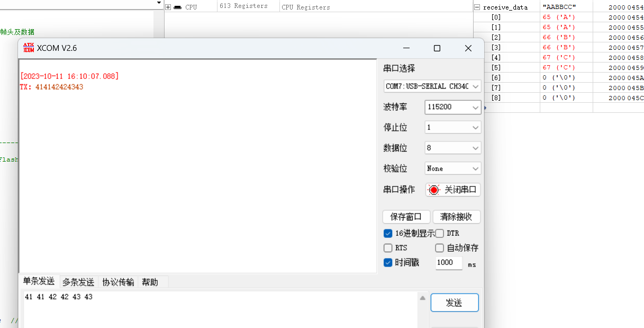Viewport: 644px width, 328px height.
Task: Click the timestamp line 2023-10-11 16:10:07.088
Action: tap(69, 76)
